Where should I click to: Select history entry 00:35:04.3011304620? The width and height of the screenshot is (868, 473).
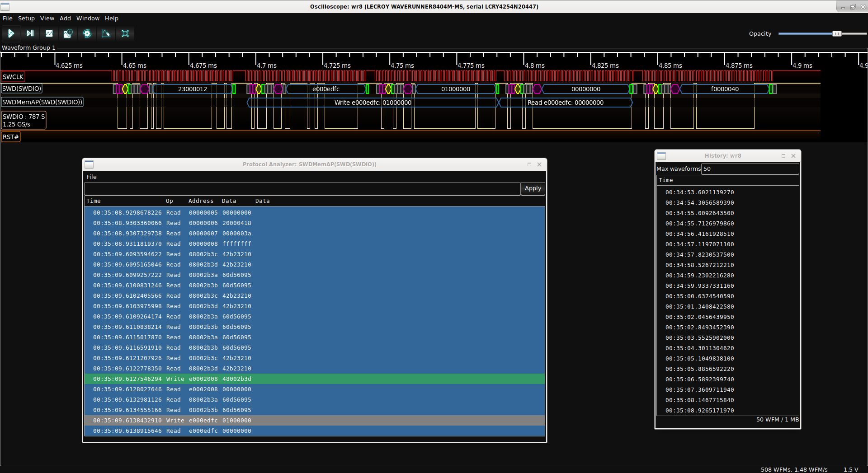coord(727,348)
